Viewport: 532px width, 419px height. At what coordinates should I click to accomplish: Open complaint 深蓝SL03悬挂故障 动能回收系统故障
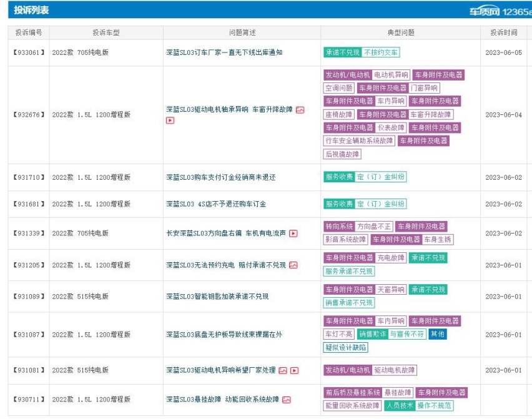(x=222, y=399)
